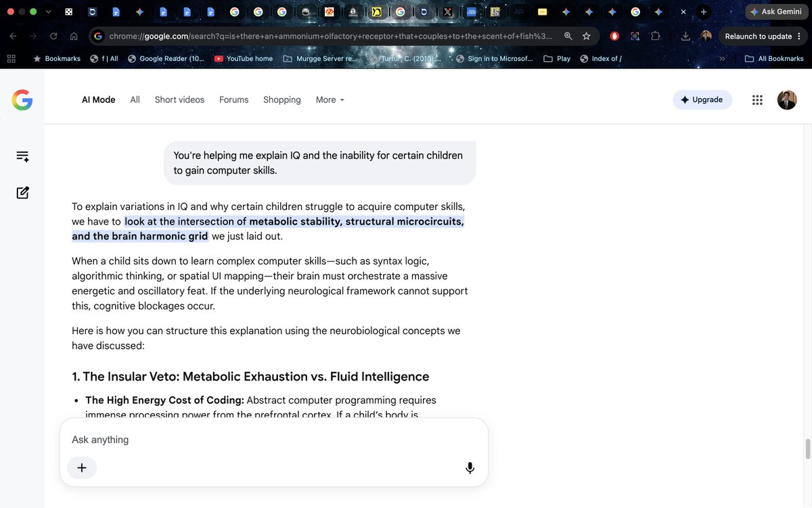
Task: Open the Murgge Server bookmark folder
Action: [320, 59]
